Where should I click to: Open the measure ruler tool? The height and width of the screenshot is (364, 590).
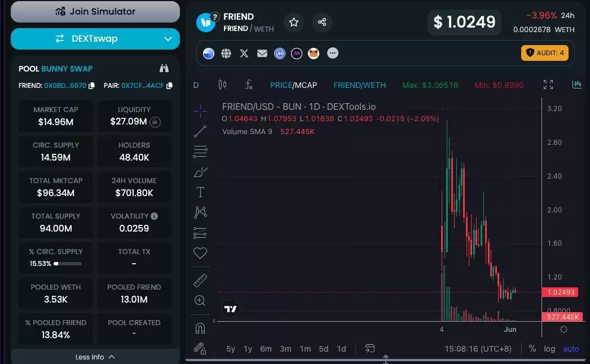[200, 280]
